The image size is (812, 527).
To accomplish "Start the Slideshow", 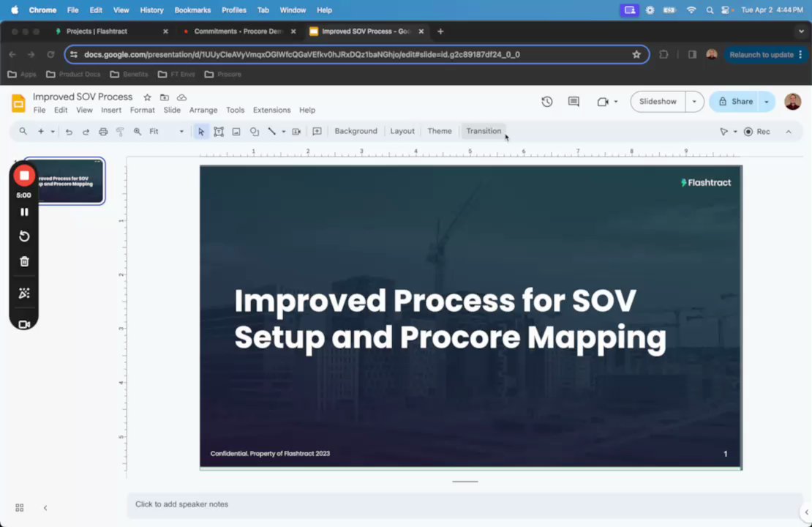I will pyautogui.click(x=658, y=102).
